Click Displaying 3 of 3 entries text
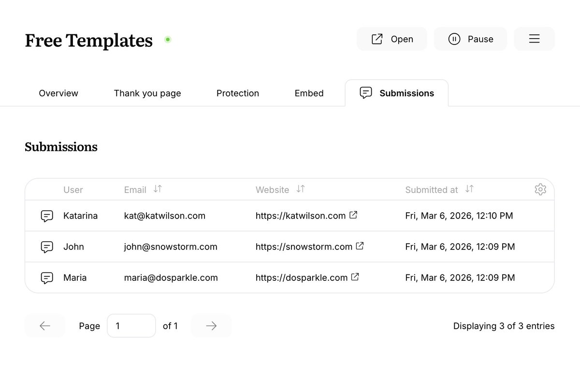 [x=504, y=326]
